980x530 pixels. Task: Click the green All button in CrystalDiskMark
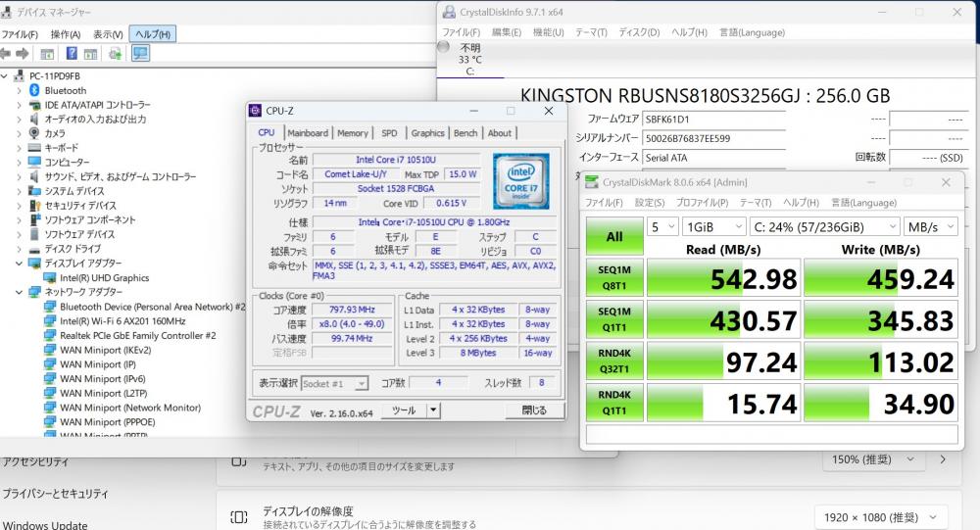(614, 236)
